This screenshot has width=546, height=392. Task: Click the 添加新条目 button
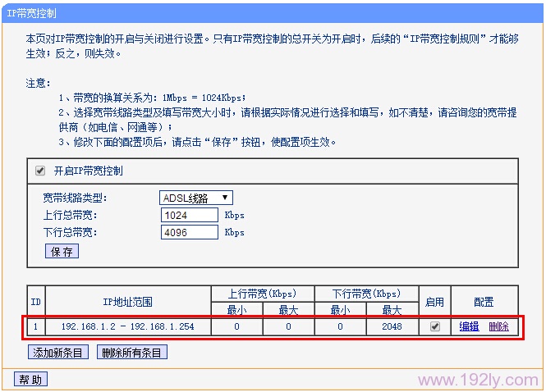[x=58, y=353]
